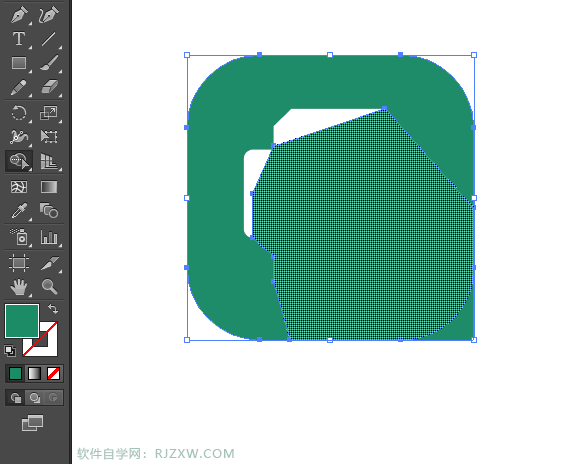Click the green fill color swatch
This screenshot has width=563, height=464.
(22, 321)
